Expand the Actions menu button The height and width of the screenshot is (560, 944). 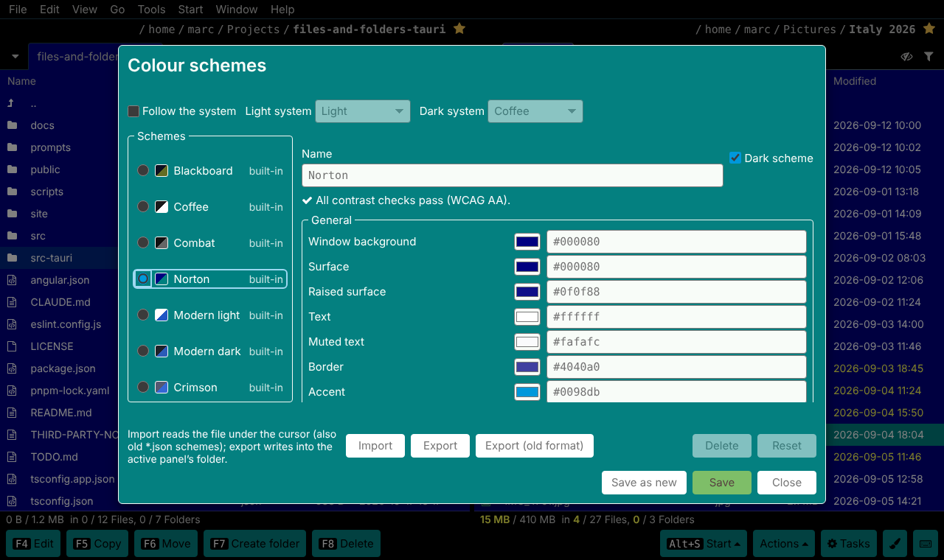(x=783, y=544)
